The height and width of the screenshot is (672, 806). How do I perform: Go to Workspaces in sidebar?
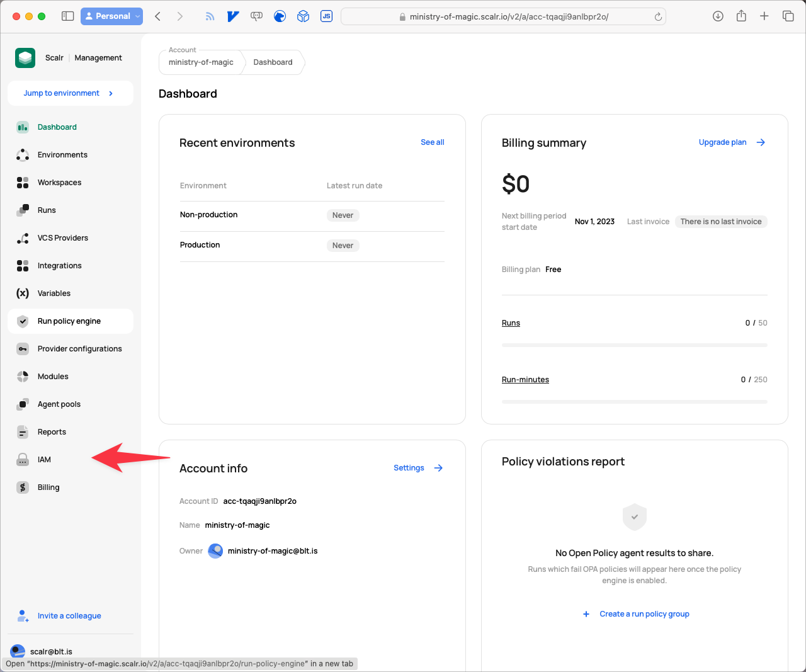(59, 183)
